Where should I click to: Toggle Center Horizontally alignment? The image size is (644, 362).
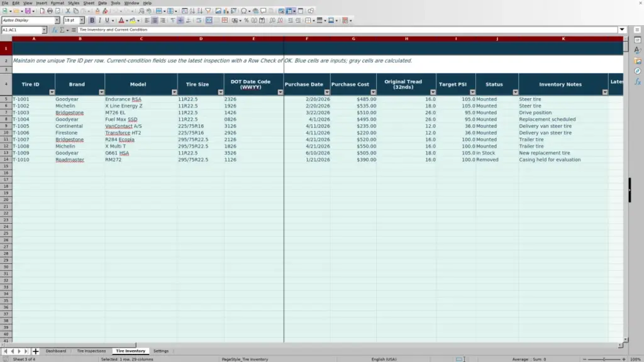(155, 21)
